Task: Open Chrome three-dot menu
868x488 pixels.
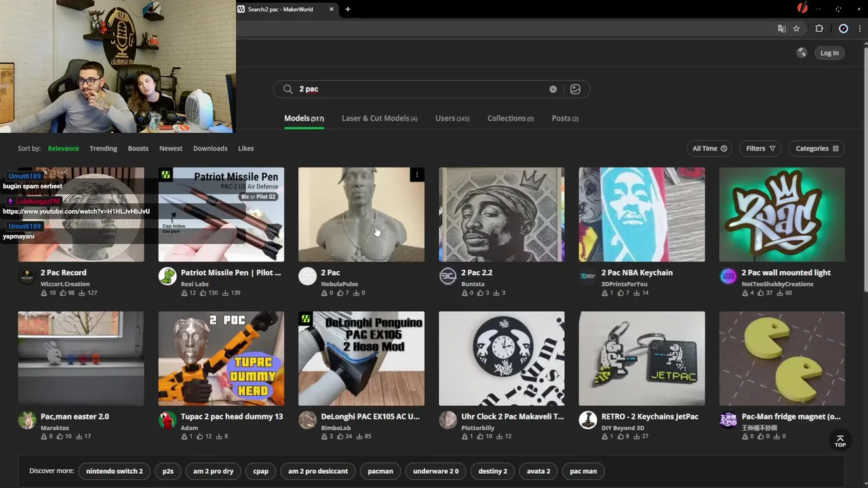Action: (x=860, y=28)
